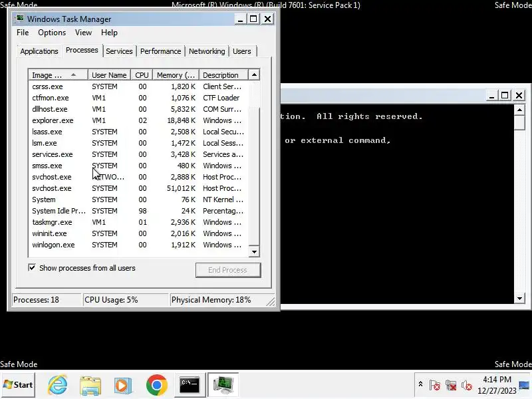Select the lsass.exe process
Viewport: 532px width, 399px height.
pos(139,132)
